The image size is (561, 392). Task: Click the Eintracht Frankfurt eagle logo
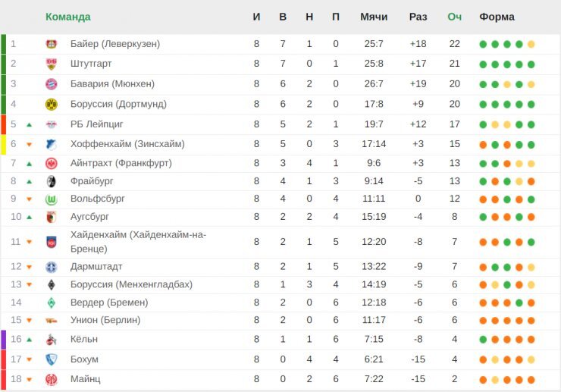(52, 164)
